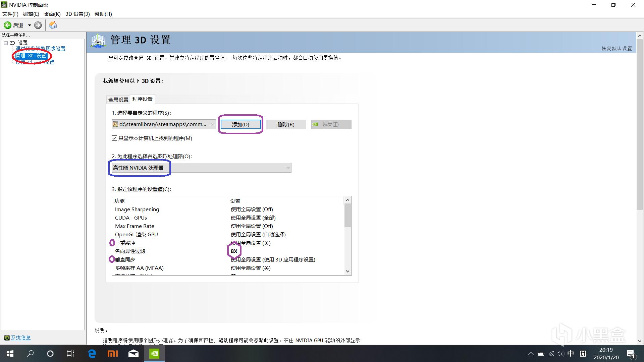Select 管理 3D 设置 tree item
This screenshot has width=644, height=362.
click(31, 56)
